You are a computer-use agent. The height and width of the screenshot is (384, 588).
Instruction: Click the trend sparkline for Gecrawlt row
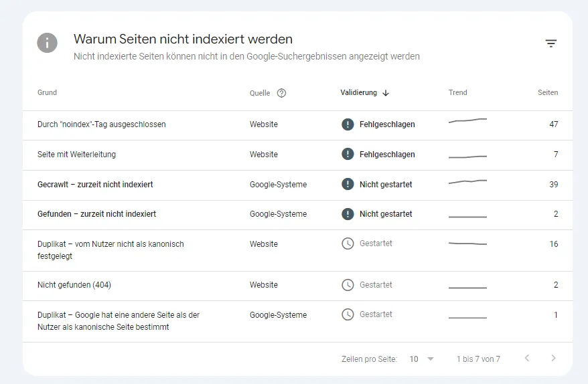click(467, 182)
